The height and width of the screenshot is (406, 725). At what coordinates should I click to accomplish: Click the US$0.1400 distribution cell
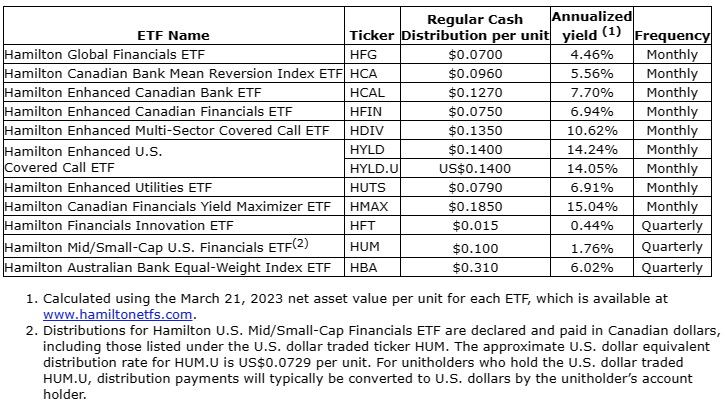(474, 168)
